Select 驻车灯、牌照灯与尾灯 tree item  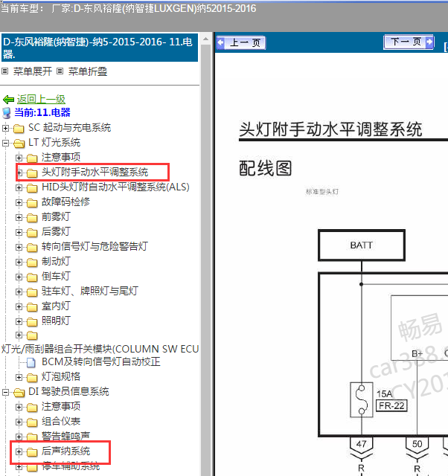90,291
